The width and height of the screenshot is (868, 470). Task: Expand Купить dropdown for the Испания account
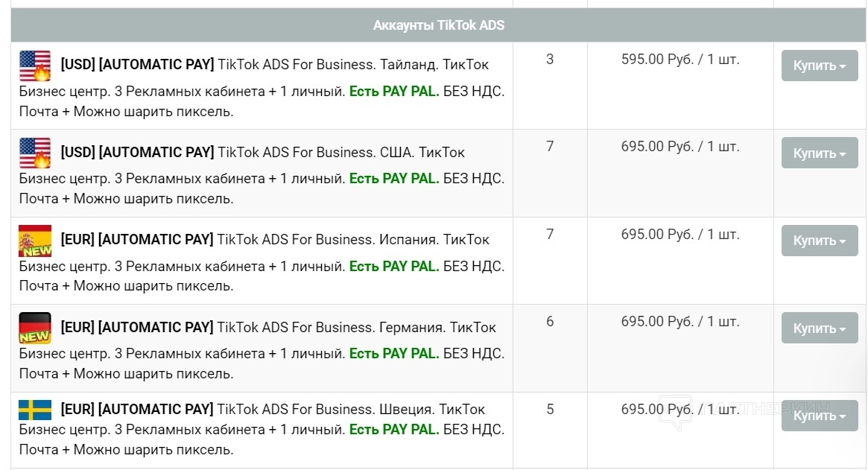click(x=819, y=241)
